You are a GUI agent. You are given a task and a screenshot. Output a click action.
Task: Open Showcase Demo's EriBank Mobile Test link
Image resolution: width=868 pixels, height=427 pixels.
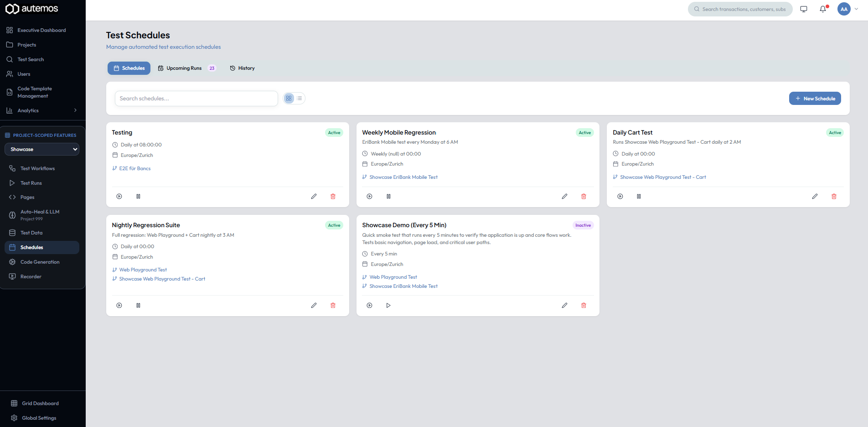tap(403, 286)
